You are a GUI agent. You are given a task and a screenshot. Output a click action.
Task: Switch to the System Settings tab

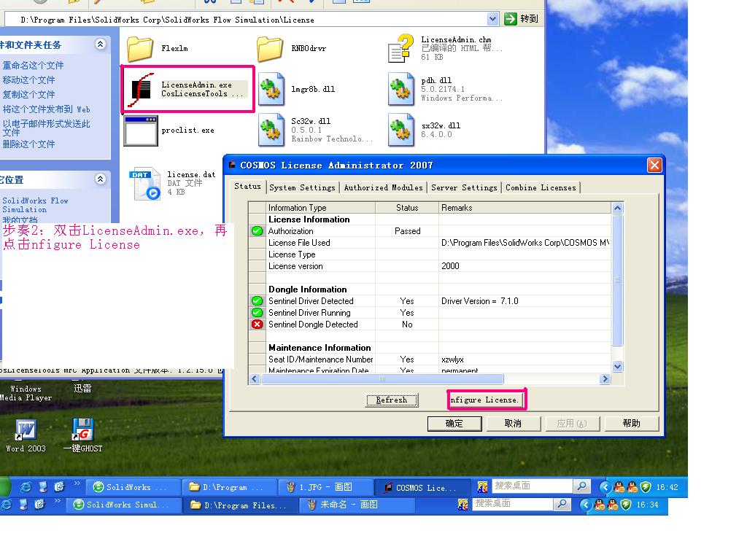[303, 187]
